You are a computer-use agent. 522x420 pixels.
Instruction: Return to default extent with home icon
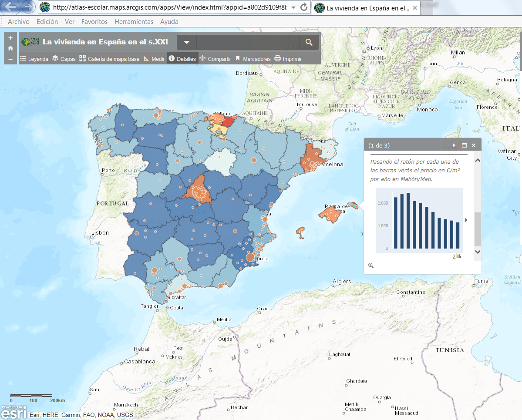pos(10,48)
